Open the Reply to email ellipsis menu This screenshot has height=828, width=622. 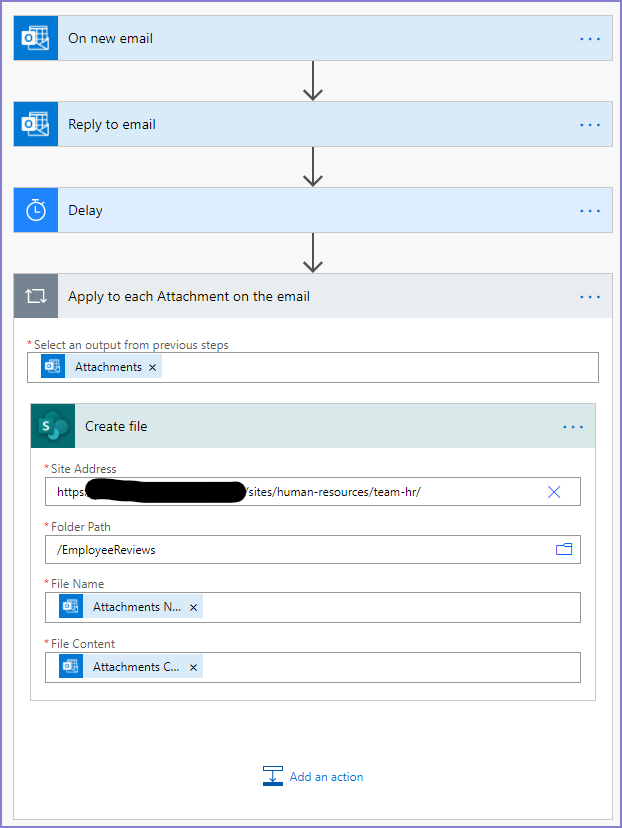point(590,125)
